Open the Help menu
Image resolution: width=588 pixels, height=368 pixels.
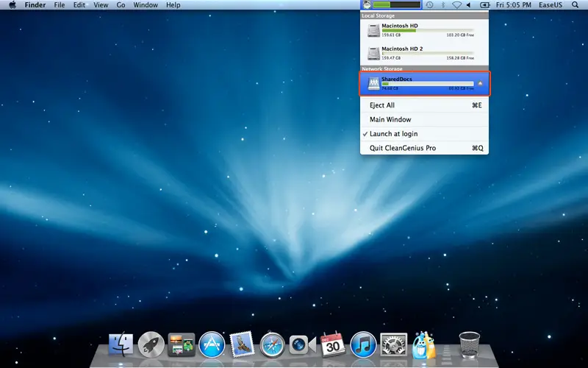tap(173, 5)
